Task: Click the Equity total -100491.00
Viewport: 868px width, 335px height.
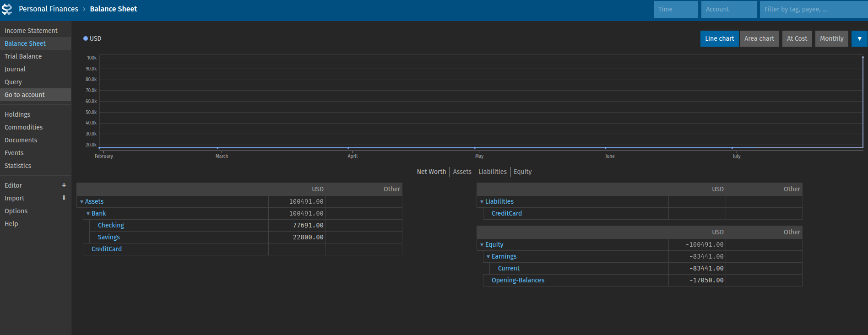Action: (x=705, y=244)
